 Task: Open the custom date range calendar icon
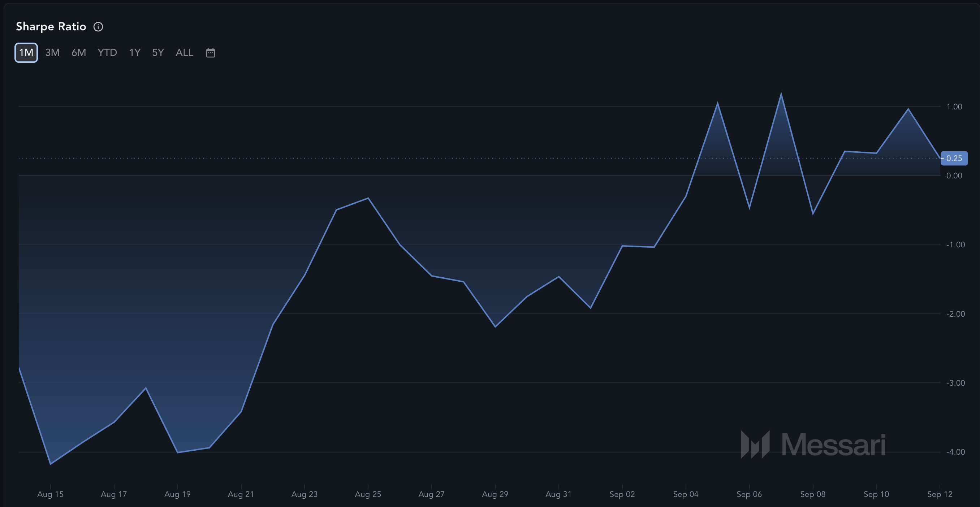point(210,52)
